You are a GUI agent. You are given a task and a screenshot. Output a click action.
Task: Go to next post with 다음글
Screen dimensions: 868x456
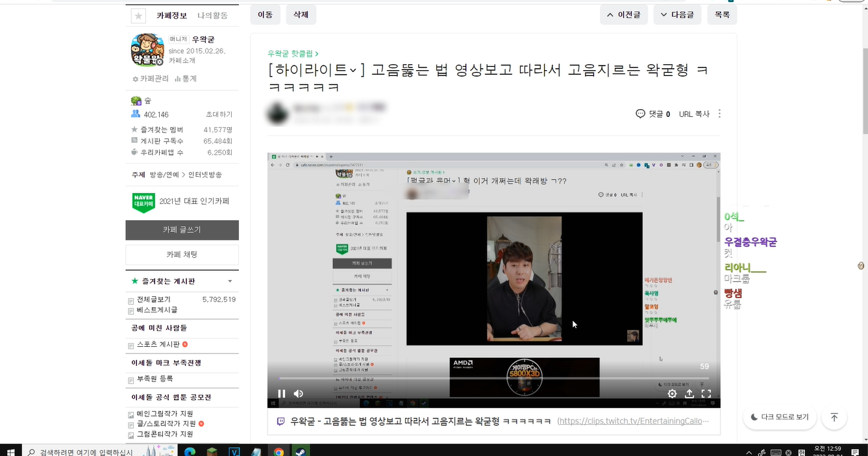coord(677,14)
